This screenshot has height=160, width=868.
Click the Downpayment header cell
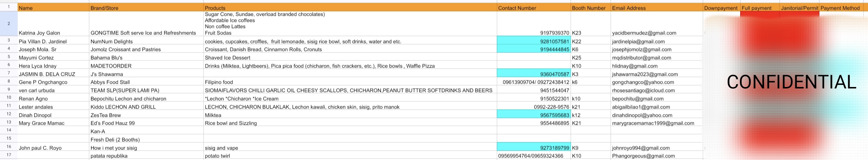721,8
